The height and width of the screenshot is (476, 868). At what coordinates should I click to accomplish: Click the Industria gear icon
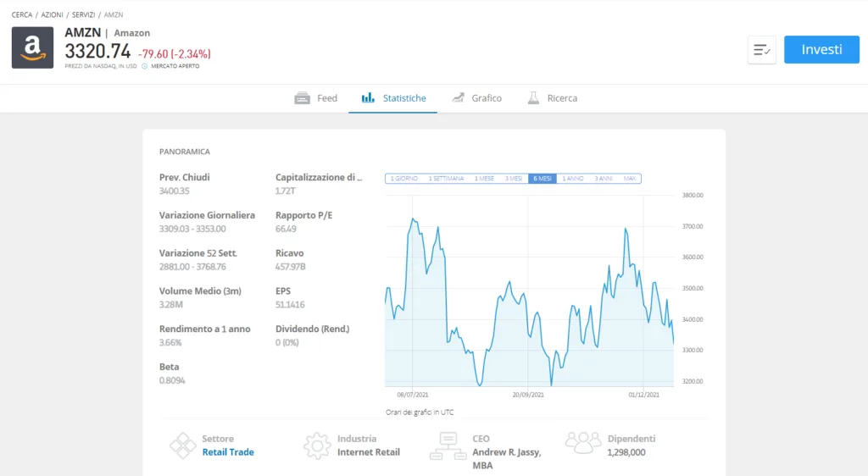317,446
